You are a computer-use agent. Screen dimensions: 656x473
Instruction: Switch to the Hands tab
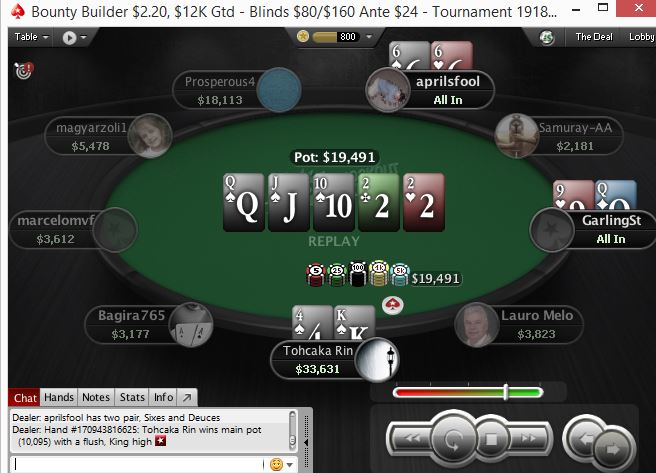[x=59, y=397]
